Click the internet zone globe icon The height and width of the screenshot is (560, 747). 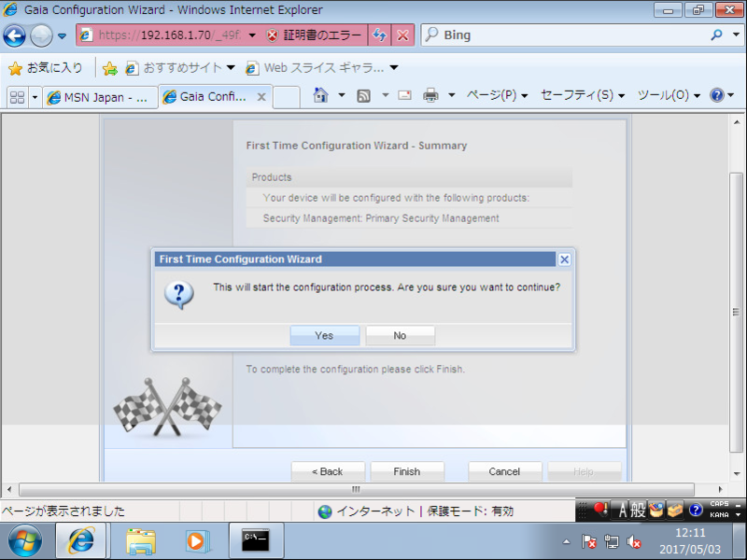(x=325, y=511)
